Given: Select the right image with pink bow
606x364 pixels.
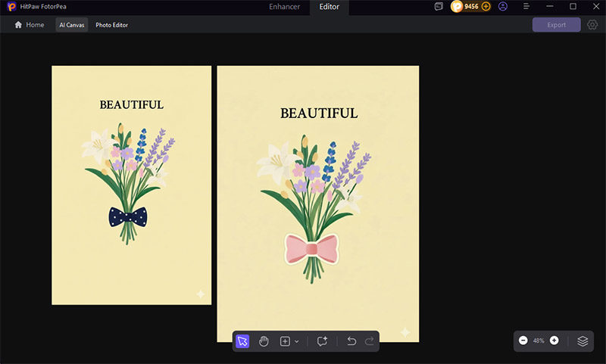Looking at the screenshot, I should [317, 204].
